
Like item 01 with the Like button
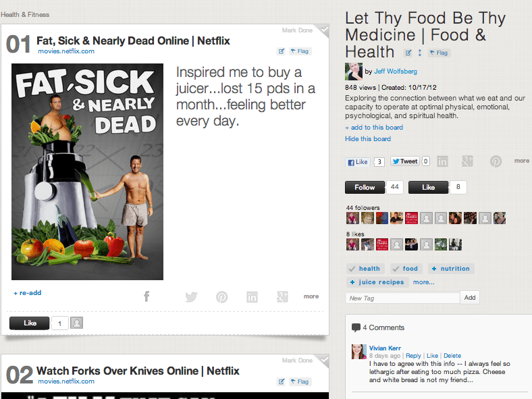point(30,323)
